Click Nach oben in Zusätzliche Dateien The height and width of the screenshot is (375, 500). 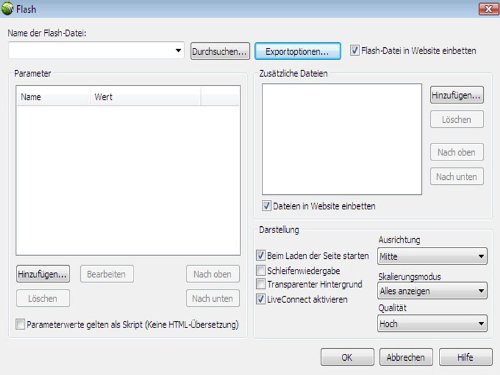(457, 152)
